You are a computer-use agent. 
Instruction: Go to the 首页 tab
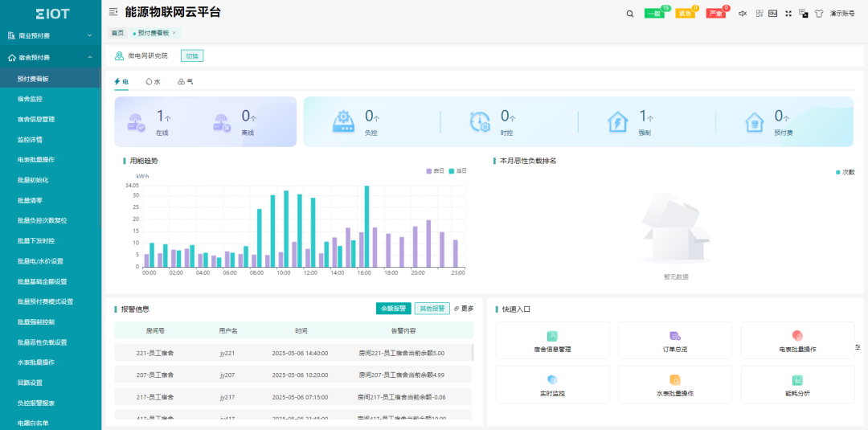tap(117, 33)
